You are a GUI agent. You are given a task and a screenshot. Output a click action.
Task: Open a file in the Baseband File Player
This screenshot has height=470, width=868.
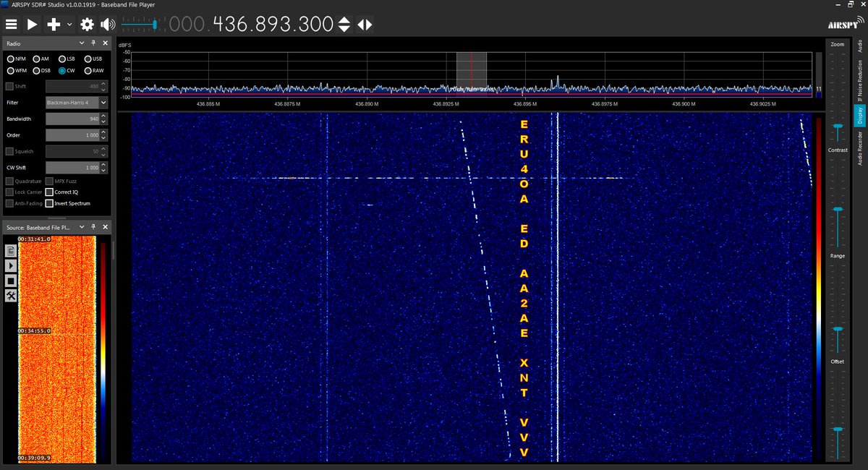pos(10,250)
